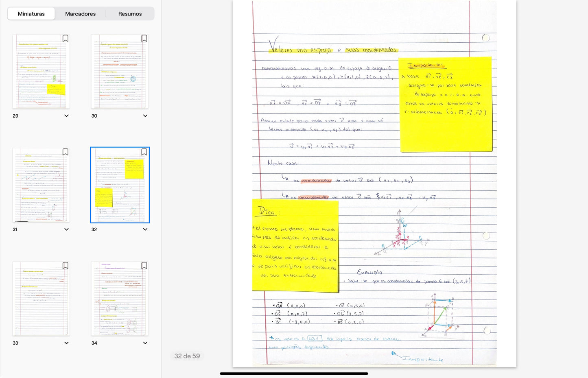Viewport: 588px width, 378px height.
Task: Go to page 30 thumbnail
Action: [x=120, y=72]
